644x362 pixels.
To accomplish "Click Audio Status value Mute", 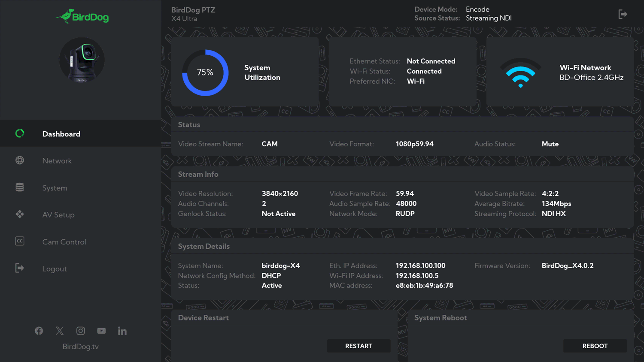I will coord(550,144).
